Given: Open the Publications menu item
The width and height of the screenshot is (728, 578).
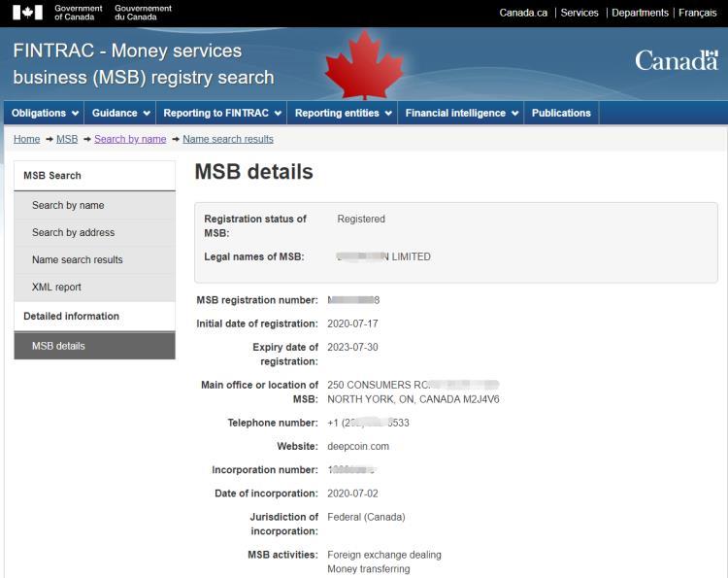Looking at the screenshot, I should click(x=561, y=113).
